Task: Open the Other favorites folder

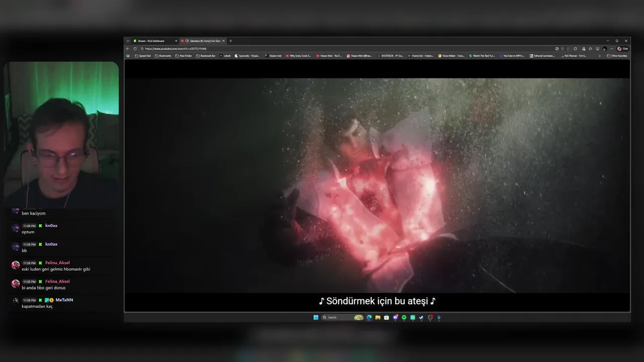Action: [x=617, y=56]
